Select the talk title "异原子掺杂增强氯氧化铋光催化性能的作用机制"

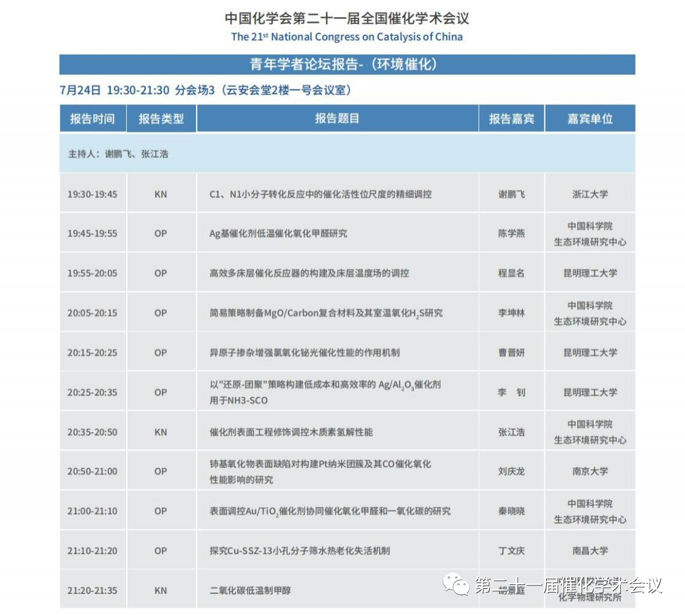point(304,353)
